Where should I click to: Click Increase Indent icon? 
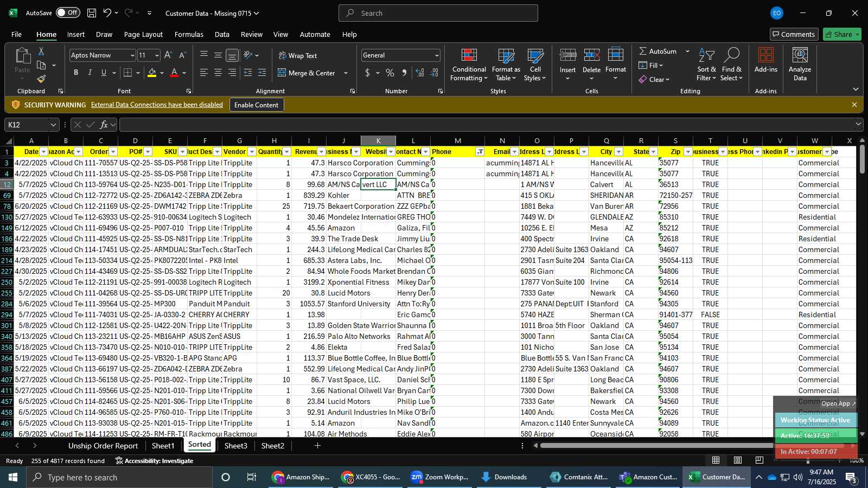tap(262, 73)
